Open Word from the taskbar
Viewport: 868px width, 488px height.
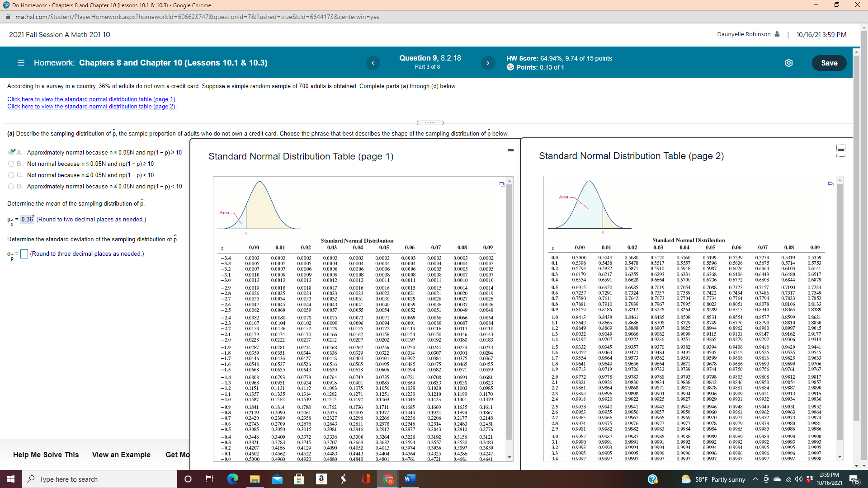coord(410,479)
